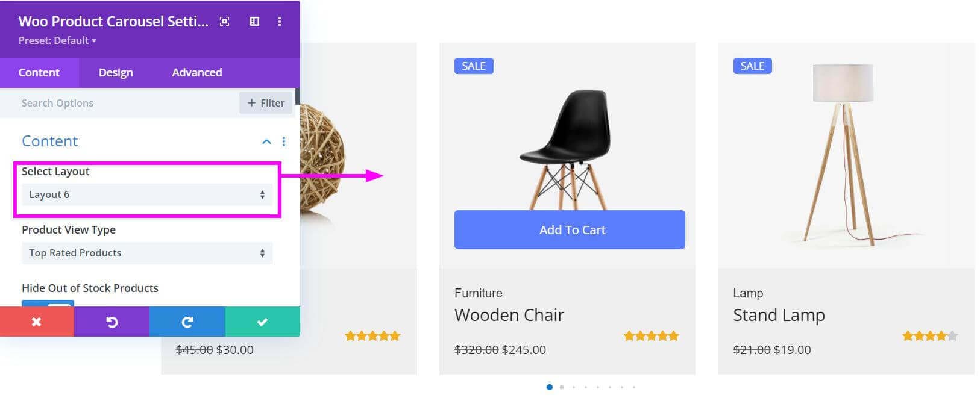This screenshot has width=980, height=401.
Task: Click the purple undo arrow button
Action: [x=112, y=322]
